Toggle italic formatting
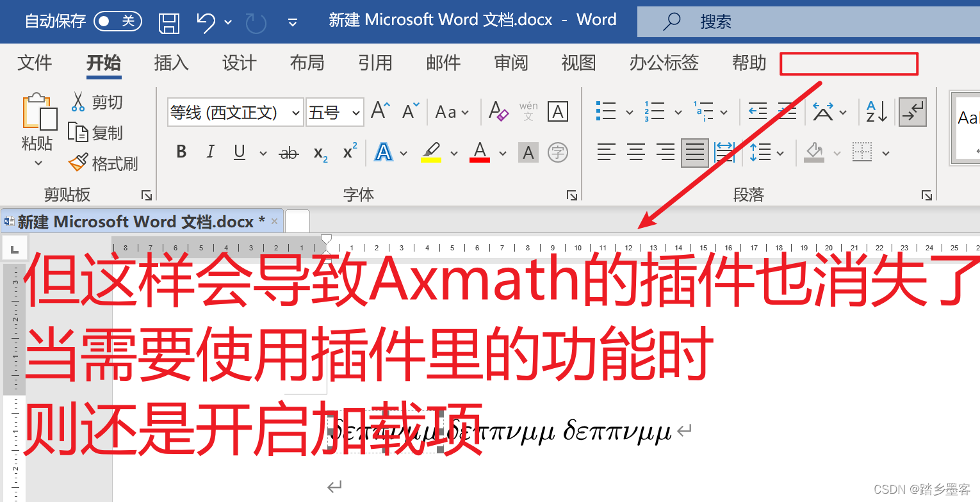This screenshot has width=980, height=502. [x=210, y=152]
